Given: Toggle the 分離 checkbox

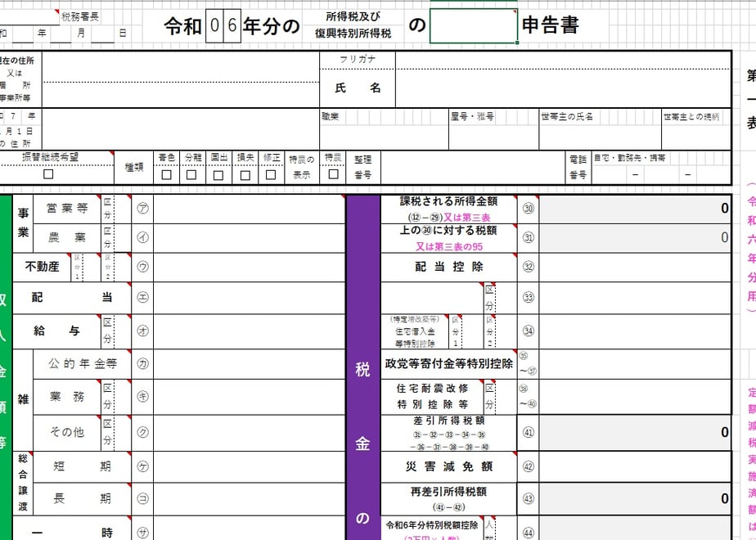Looking at the screenshot, I should coord(192,174).
